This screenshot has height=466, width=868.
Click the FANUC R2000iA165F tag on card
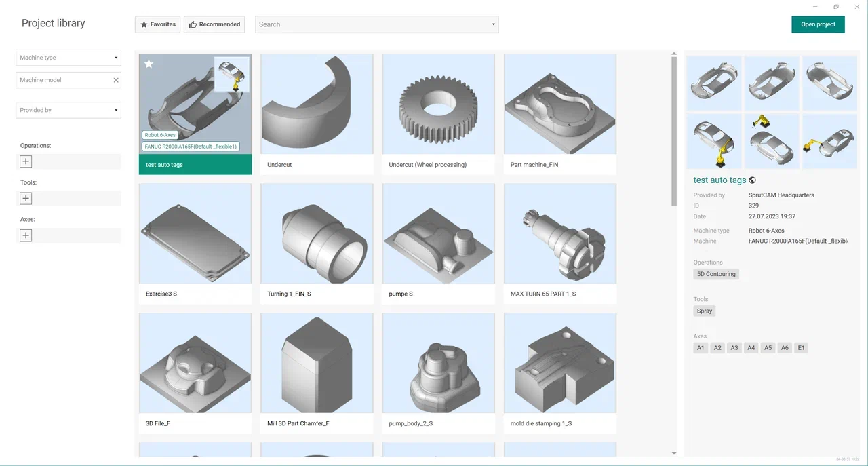191,147
